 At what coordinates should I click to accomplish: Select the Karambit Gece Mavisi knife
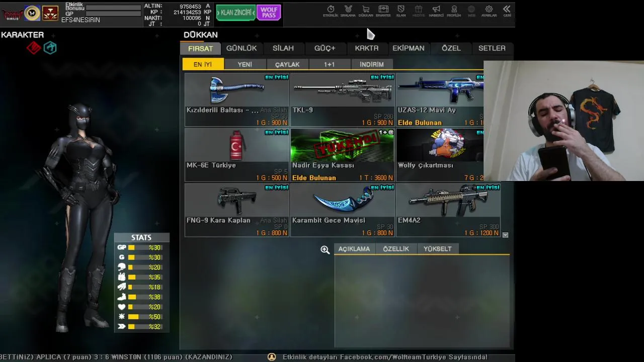pos(343,210)
